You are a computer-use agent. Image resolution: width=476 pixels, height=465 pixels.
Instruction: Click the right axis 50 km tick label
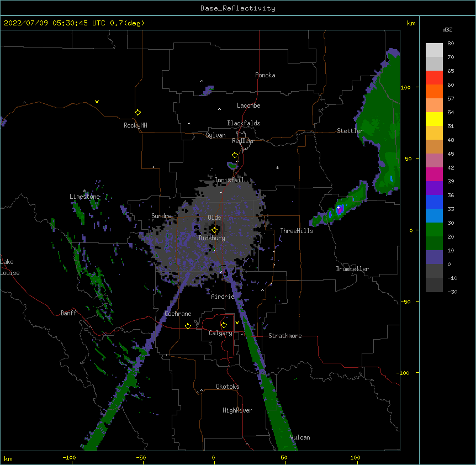(x=408, y=158)
